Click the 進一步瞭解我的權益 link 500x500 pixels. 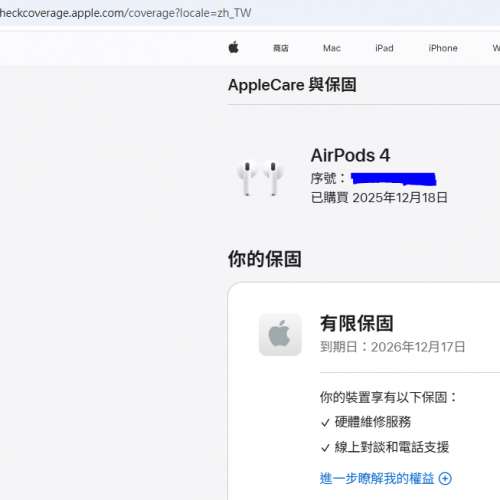coord(377,478)
